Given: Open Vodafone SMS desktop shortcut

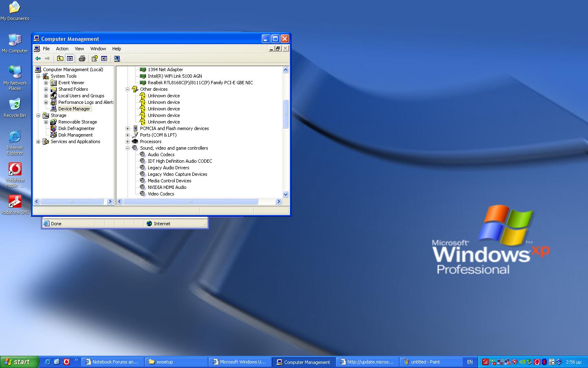Looking at the screenshot, I should click(x=15, y=204).
